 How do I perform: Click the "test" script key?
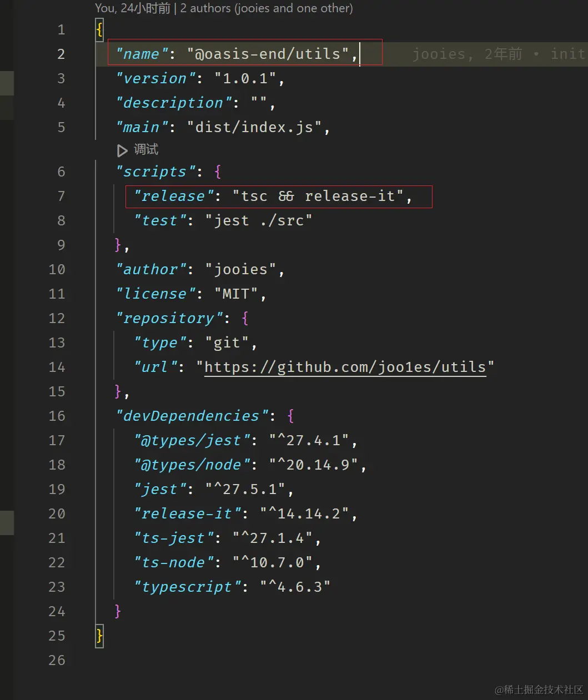pos(159,220)
